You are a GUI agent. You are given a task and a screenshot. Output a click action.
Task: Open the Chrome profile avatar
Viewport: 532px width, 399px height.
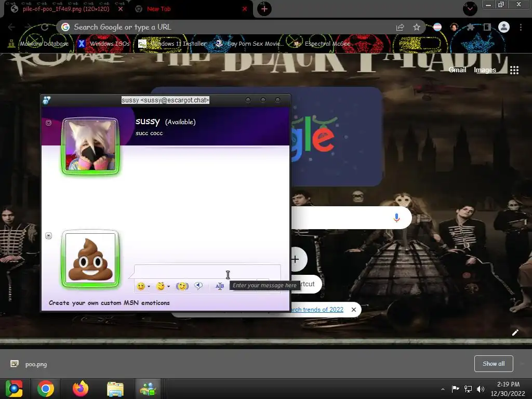click(504, 27)
